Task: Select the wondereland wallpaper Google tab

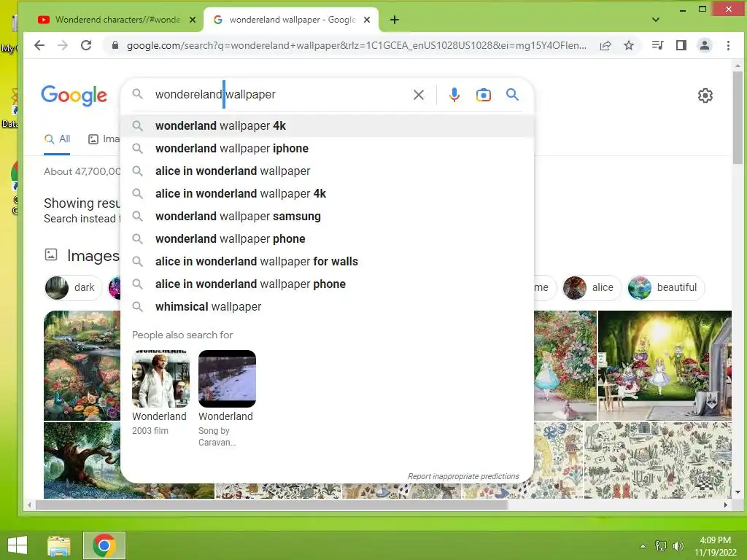Action: [x=291, y=20]
